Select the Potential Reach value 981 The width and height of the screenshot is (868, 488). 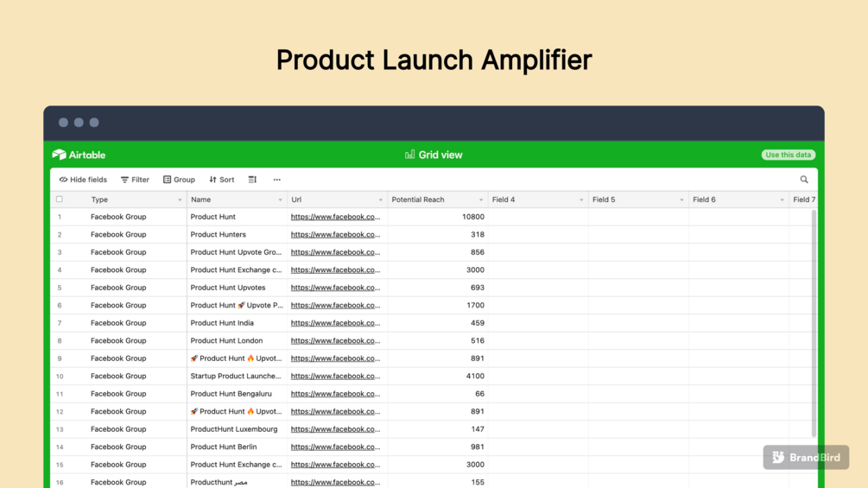437,447
